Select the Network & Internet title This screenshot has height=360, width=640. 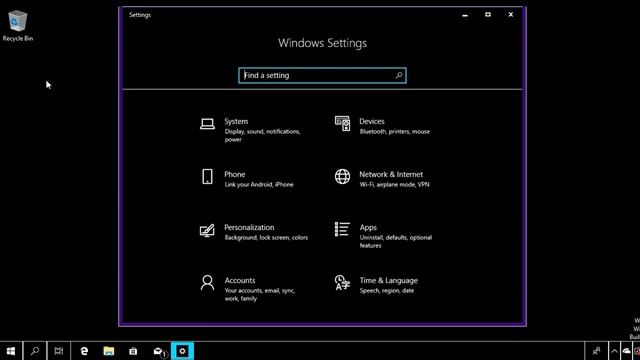(x=391, y=174)
